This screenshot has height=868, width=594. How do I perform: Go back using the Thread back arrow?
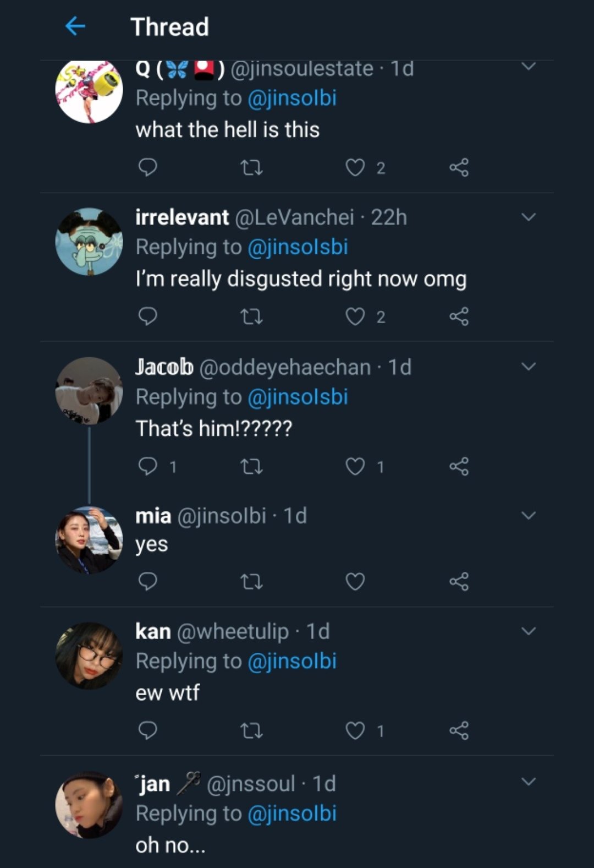click(x=75, y=26)
